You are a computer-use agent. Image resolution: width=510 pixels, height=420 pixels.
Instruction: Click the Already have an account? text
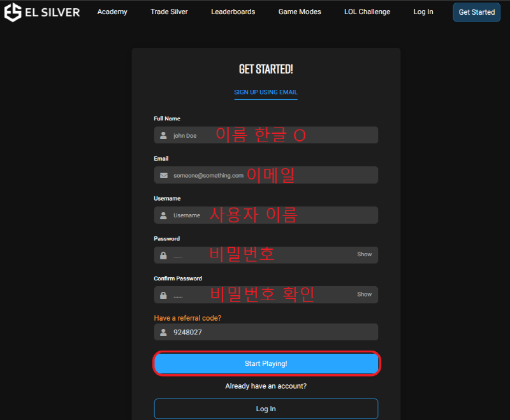click(266, 386)
